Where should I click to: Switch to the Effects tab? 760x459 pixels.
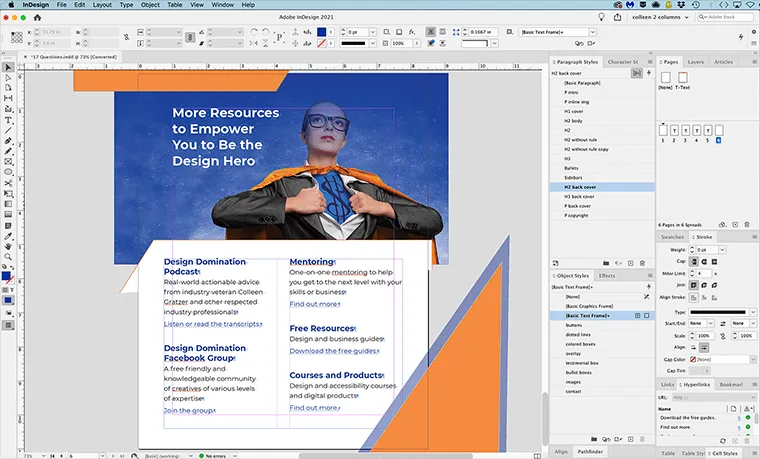click(x=607, y=276)
